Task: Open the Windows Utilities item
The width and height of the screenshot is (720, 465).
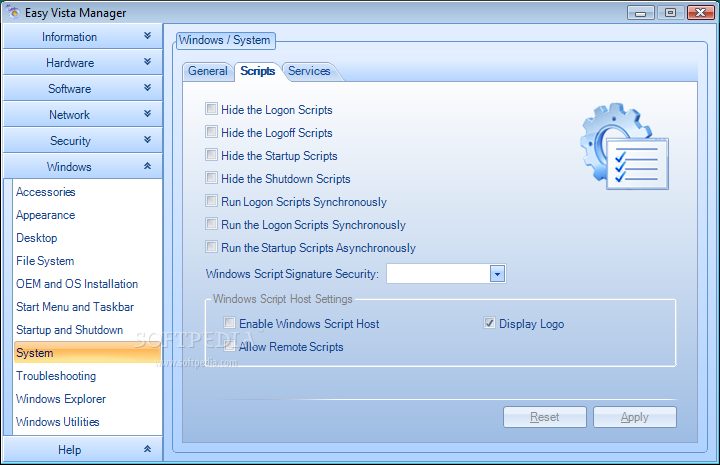Action: [57, 421]
